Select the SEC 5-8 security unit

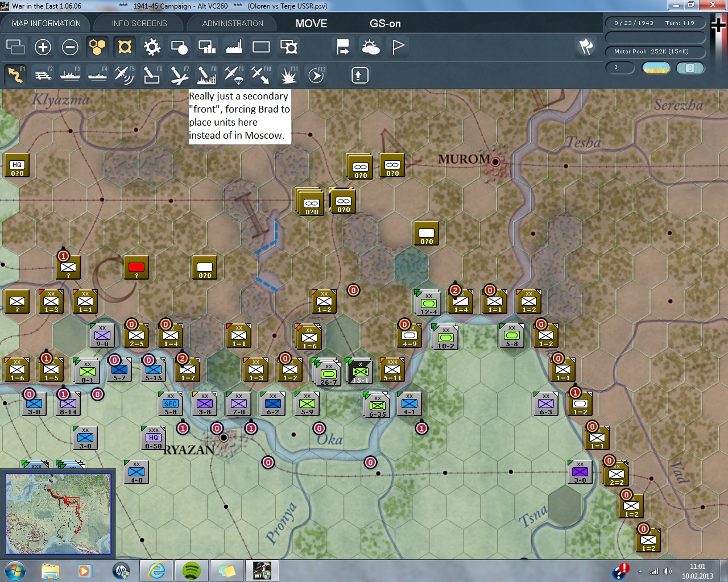click(170, 404)
